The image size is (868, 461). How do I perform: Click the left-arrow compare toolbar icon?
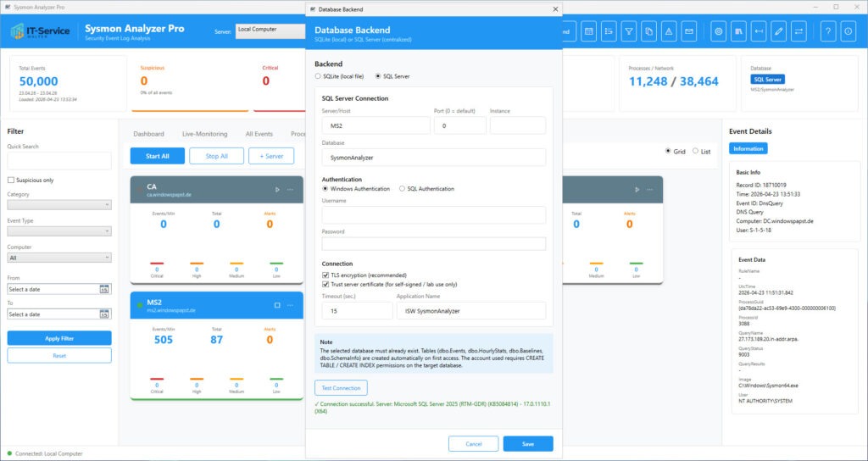759,31
